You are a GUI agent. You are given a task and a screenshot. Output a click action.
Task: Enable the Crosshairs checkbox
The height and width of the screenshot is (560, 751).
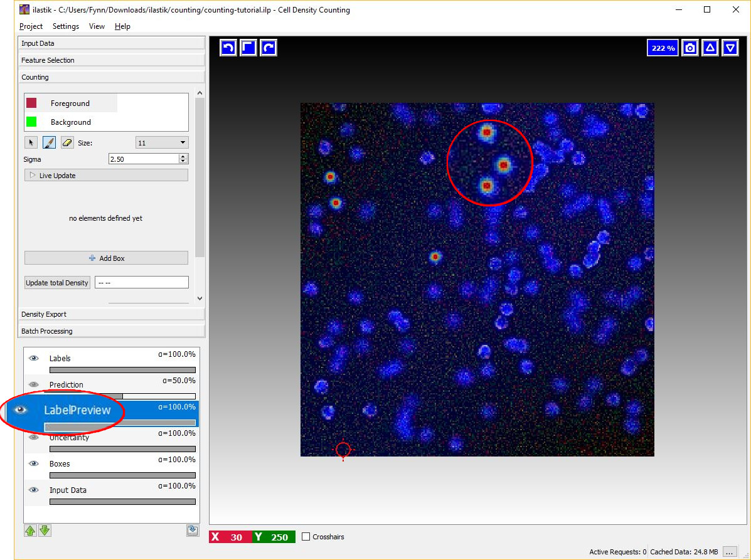[x=306, y=537]
